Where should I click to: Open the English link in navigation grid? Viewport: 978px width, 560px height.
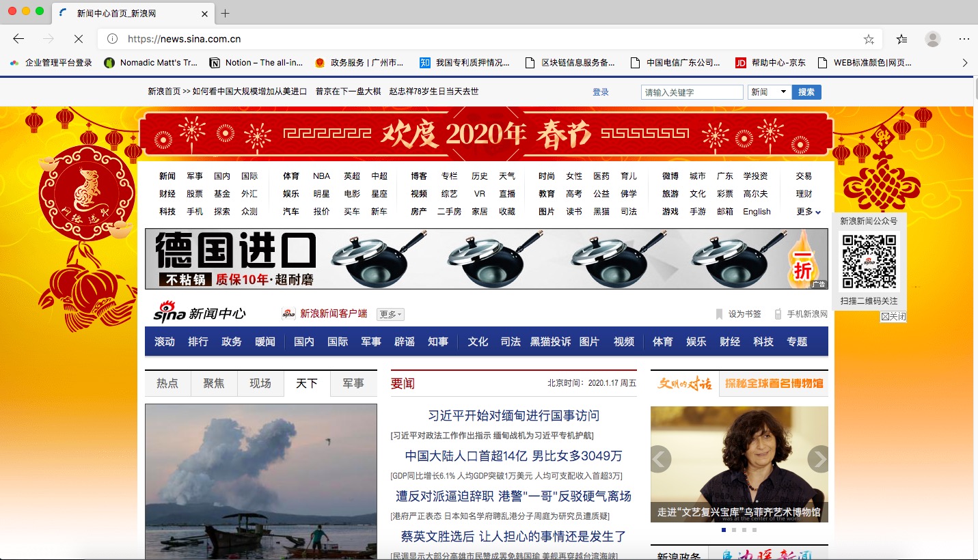[757, 212]
